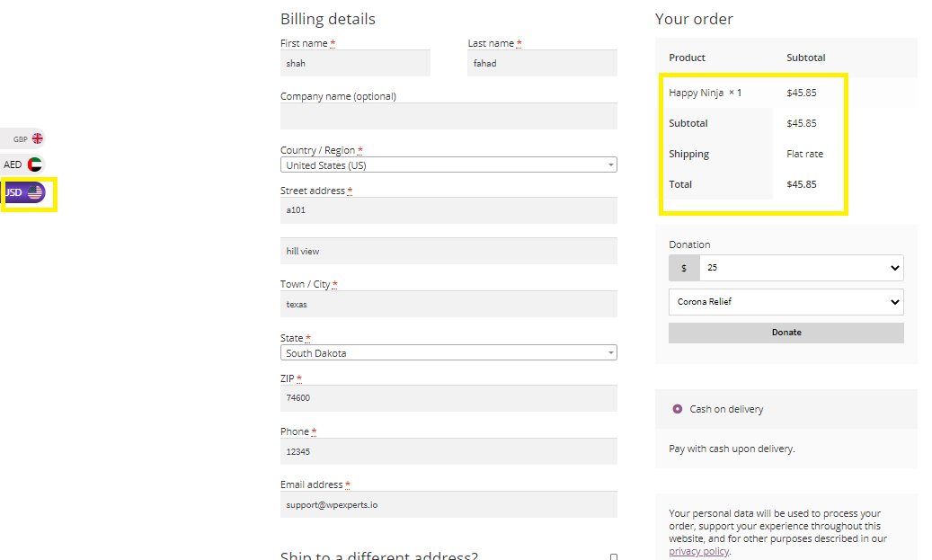Open the Country / Region dropdown
Image resolution: width=932 pixels, height=560 pixels.
[448, 164]
